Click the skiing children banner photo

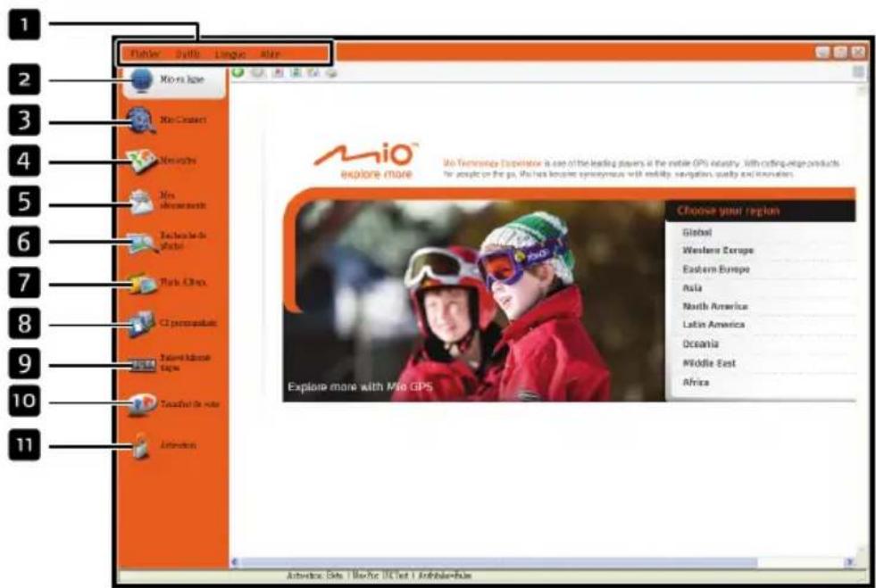coord(474,301)
